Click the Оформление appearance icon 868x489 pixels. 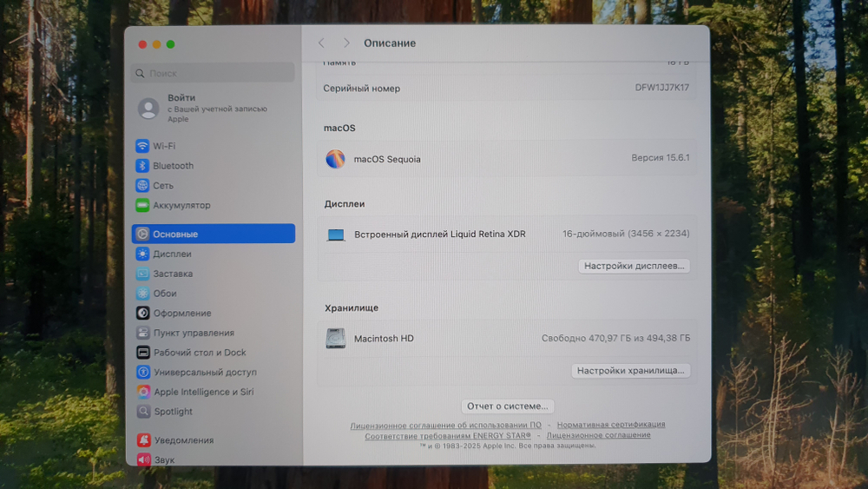[143, 313]
